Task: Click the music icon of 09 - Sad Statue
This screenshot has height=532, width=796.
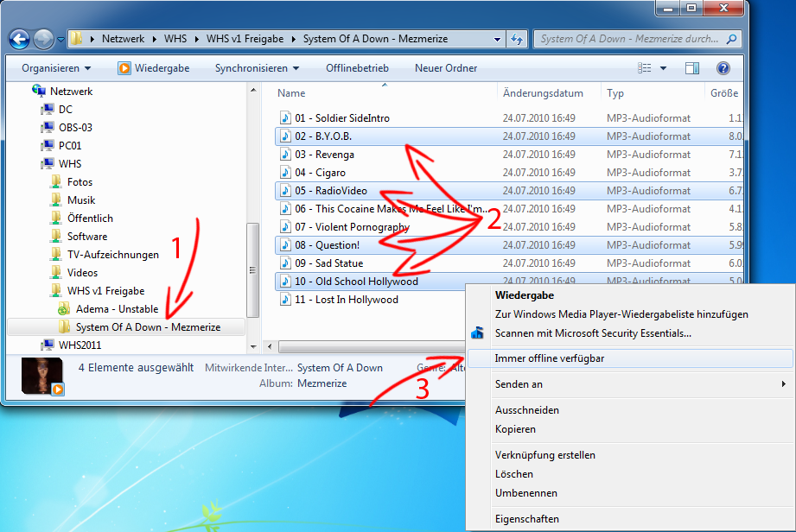Action: [285, 263]
